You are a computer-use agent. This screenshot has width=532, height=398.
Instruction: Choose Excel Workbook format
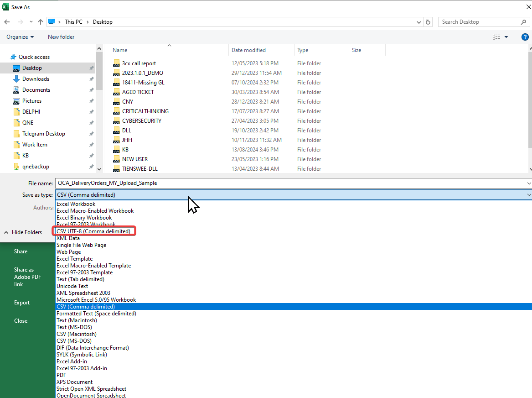[76, 204]
